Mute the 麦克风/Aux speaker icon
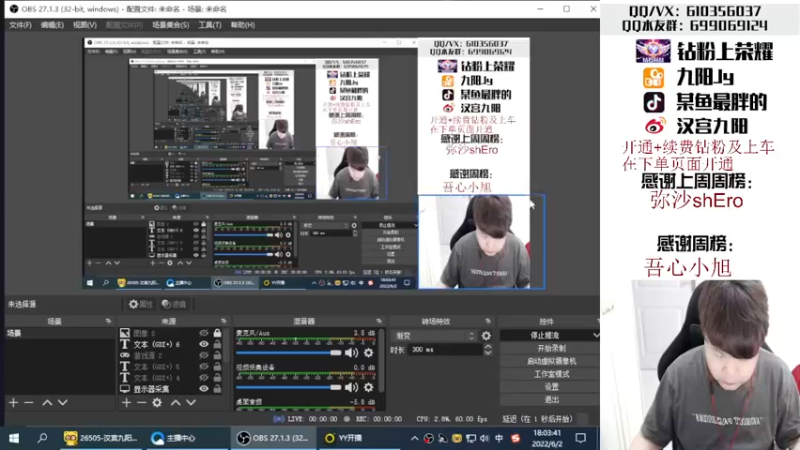Screen dimensions: 800x450 click(x=351, y=353)
